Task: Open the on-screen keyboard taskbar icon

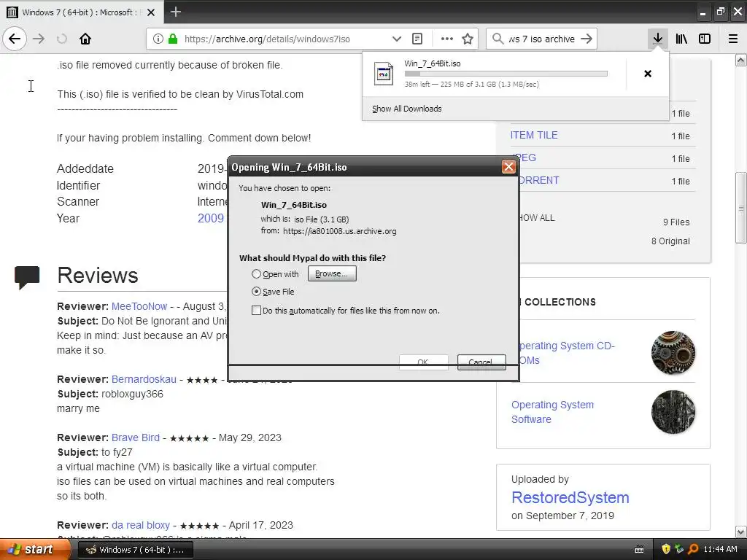Action: [639, 550]
